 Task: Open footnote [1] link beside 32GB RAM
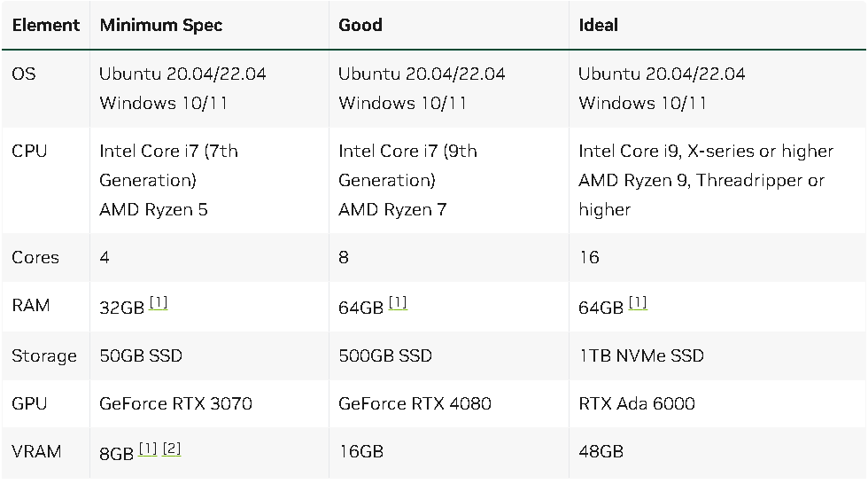point(159,303)
